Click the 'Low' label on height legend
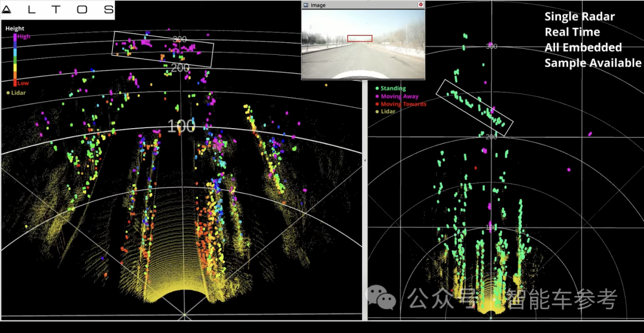This screenshot has width=644, height=333. point(23,83)
